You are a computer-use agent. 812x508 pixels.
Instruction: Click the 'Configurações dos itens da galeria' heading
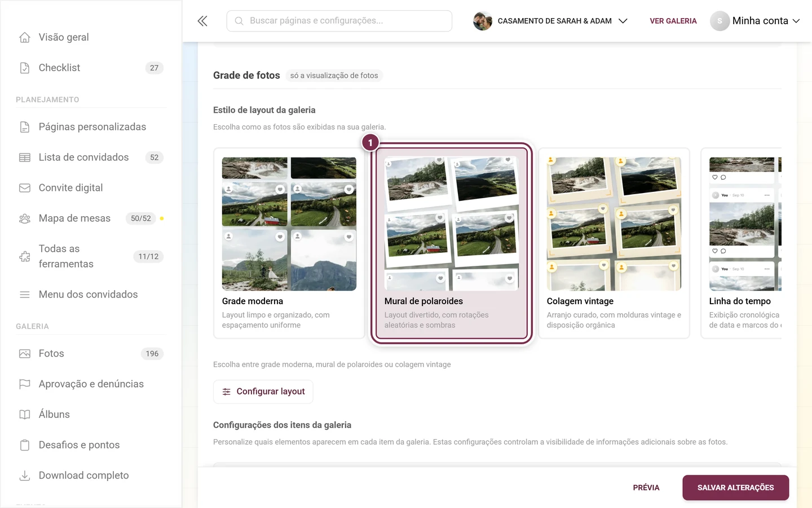coord(282,425)
